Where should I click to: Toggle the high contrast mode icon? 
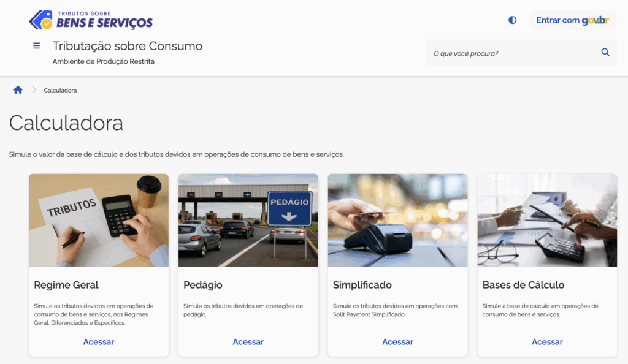click(x=513, y=20)
